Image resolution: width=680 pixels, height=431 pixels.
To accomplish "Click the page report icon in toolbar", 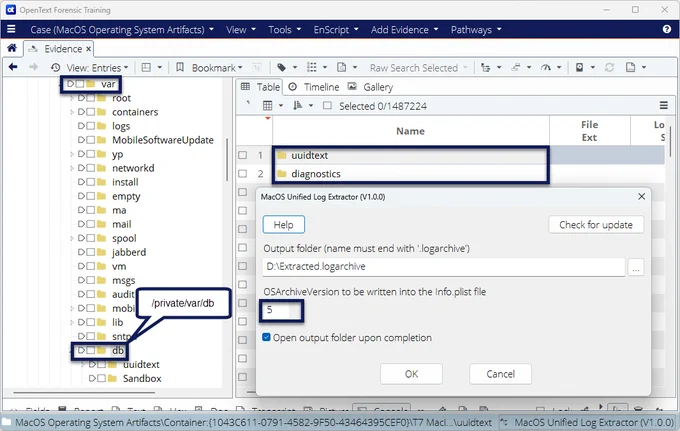I will 631,67.
